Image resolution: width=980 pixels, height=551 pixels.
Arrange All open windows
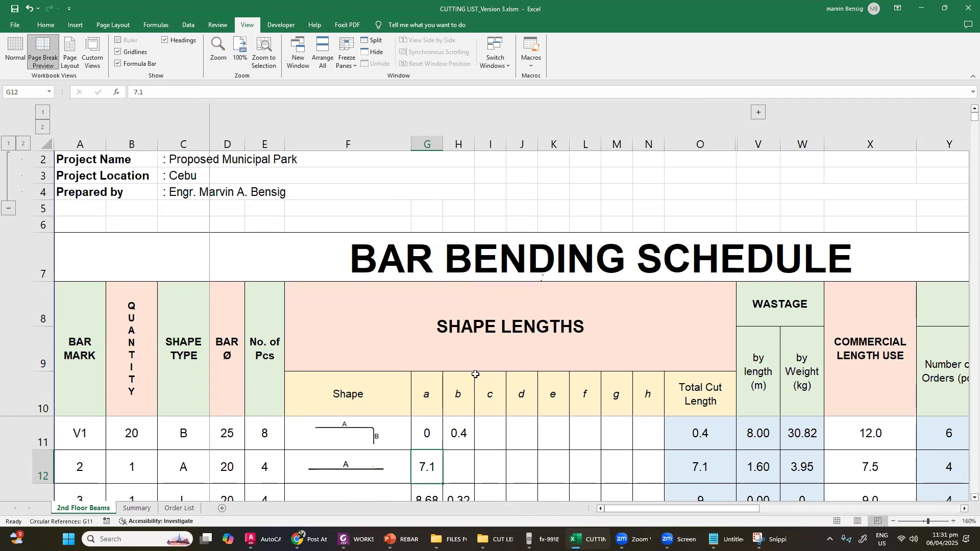[323, 52]
